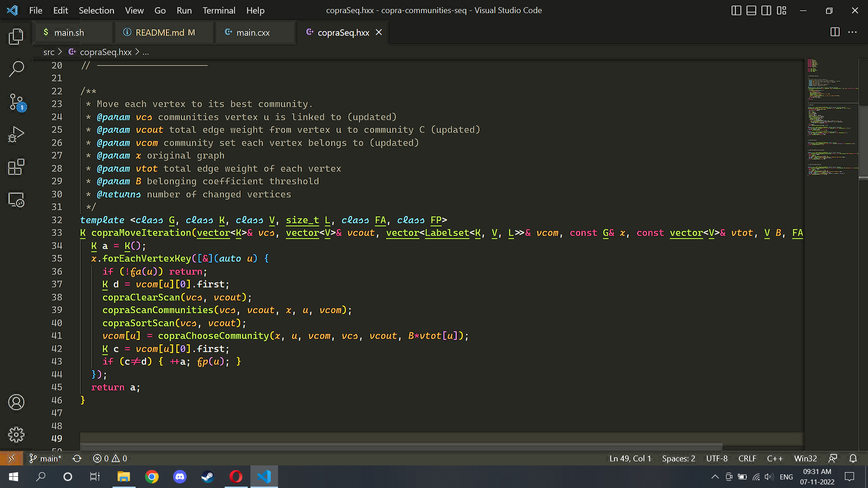Open the Run and Debug view

pyautogui.click(x=16, y=135)
